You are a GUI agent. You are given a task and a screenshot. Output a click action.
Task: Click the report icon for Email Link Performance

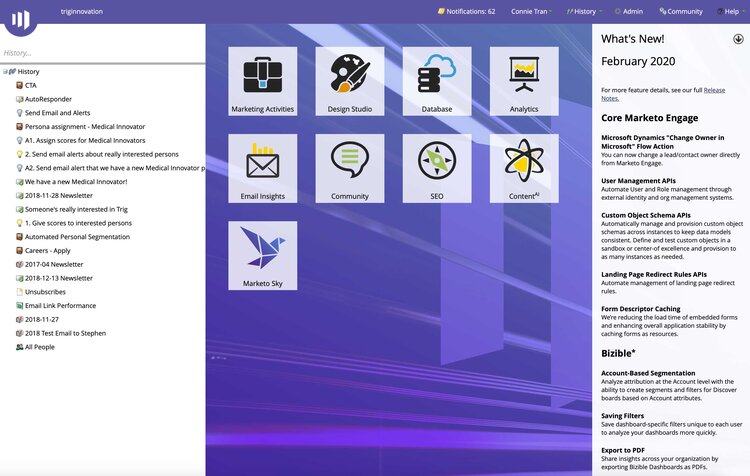20,306
